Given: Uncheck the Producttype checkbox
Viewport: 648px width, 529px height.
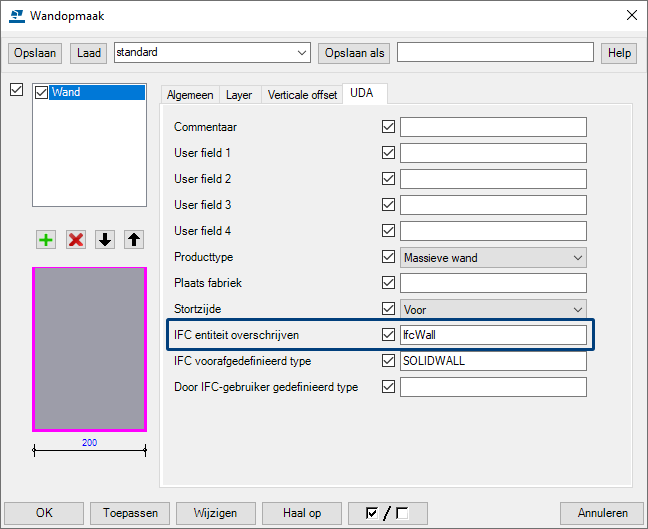Looking at the screenshot, I should [389, 257].
